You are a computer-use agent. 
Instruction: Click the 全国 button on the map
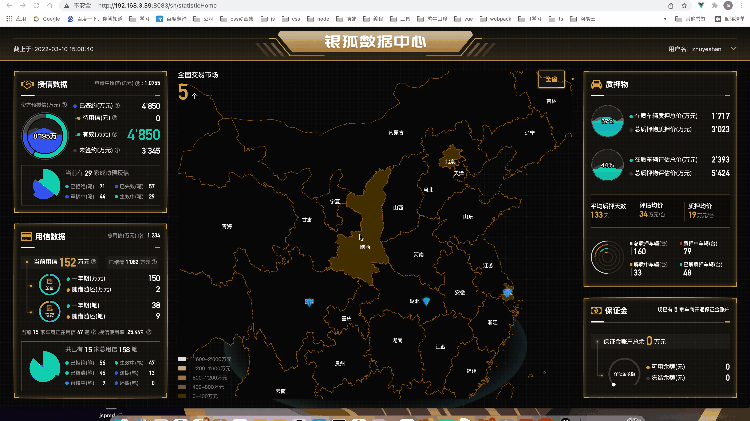tap(551, 79)
